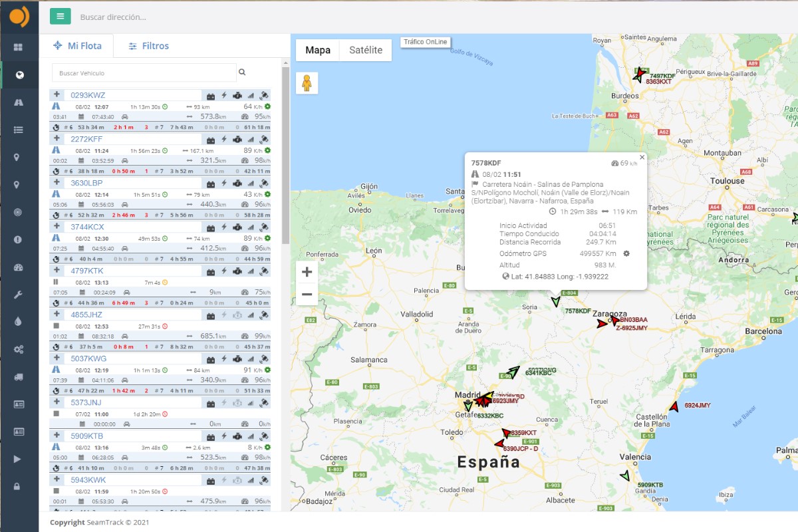Switch the map to Mapa view
Image resolution: width=798 pixels, height=532 pixels.
click(x=318, y=50)
